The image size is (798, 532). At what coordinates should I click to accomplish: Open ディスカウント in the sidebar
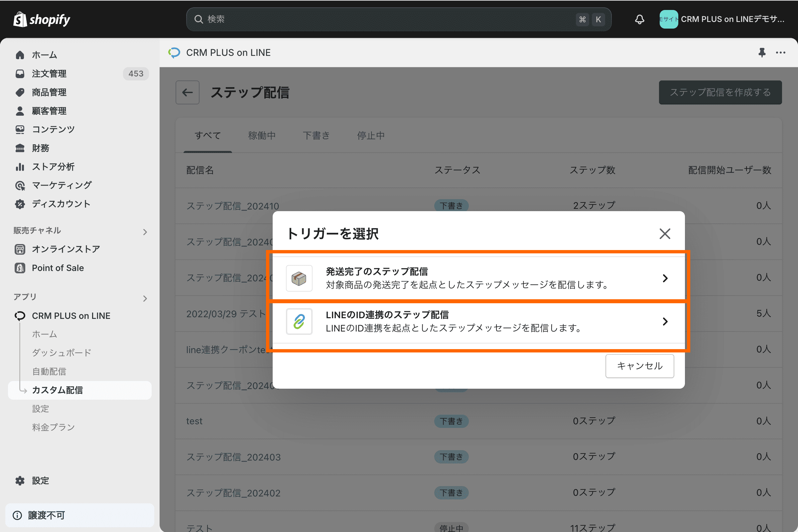(x=61, y=204)
